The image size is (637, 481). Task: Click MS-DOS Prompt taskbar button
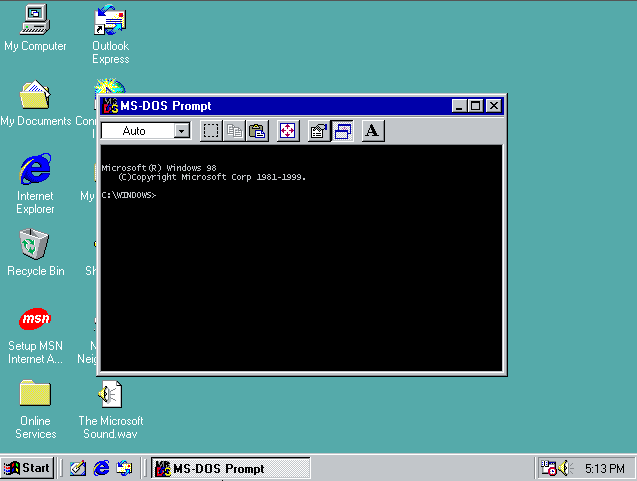pyautogui.click(x=230, y=468)
